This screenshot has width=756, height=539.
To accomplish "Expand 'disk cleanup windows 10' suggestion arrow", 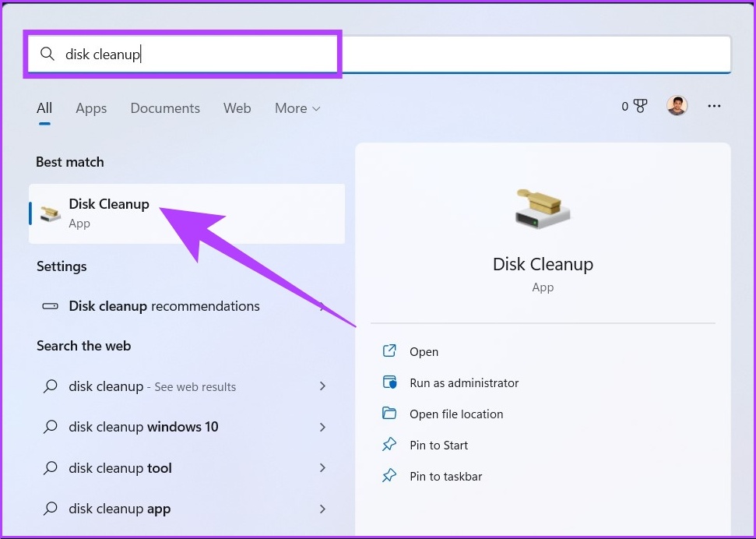I will coord(322,427).
